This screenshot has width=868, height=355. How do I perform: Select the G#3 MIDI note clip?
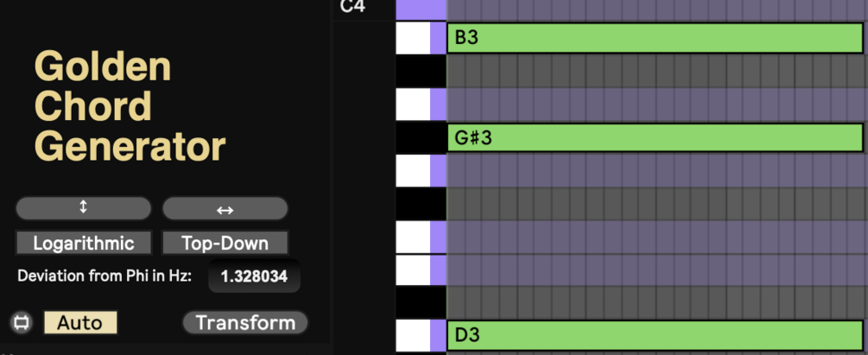[x=654, y=138]
